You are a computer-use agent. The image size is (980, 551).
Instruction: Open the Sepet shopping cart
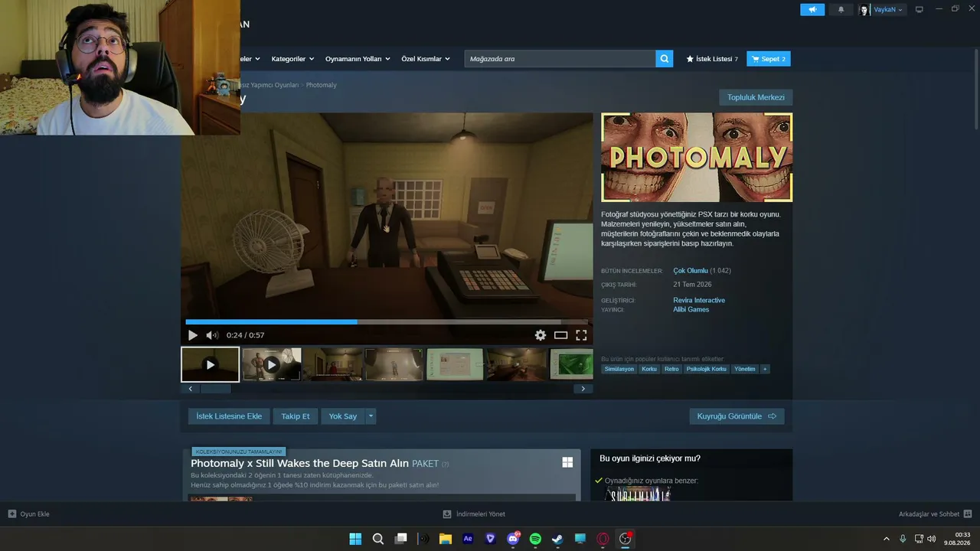(769, 59)
